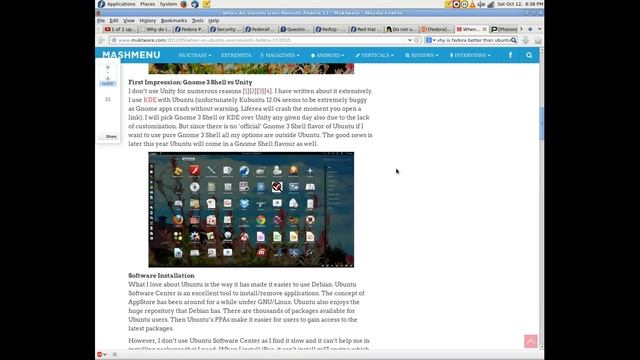This screenshot has height=360, width=640.
Task: Open reference link [1] in the article
Action: (246, 91)
